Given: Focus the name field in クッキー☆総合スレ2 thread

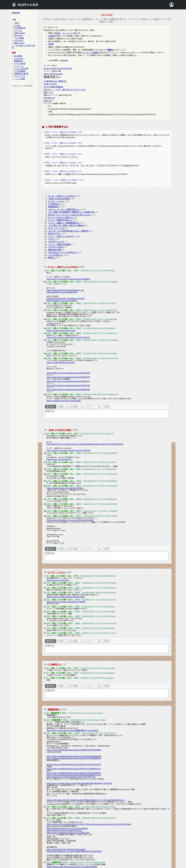Looking at the screenshot, I should (70, 406).
